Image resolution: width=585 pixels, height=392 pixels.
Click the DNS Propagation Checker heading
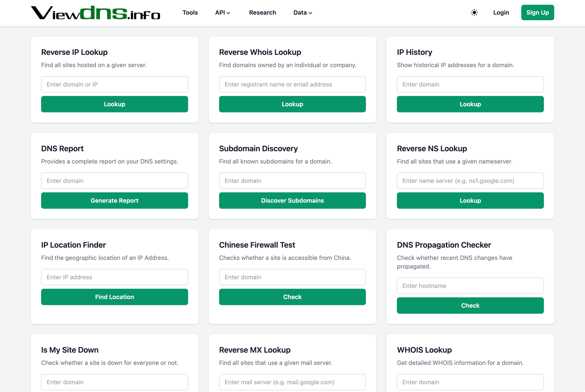[x=444, y=245]
